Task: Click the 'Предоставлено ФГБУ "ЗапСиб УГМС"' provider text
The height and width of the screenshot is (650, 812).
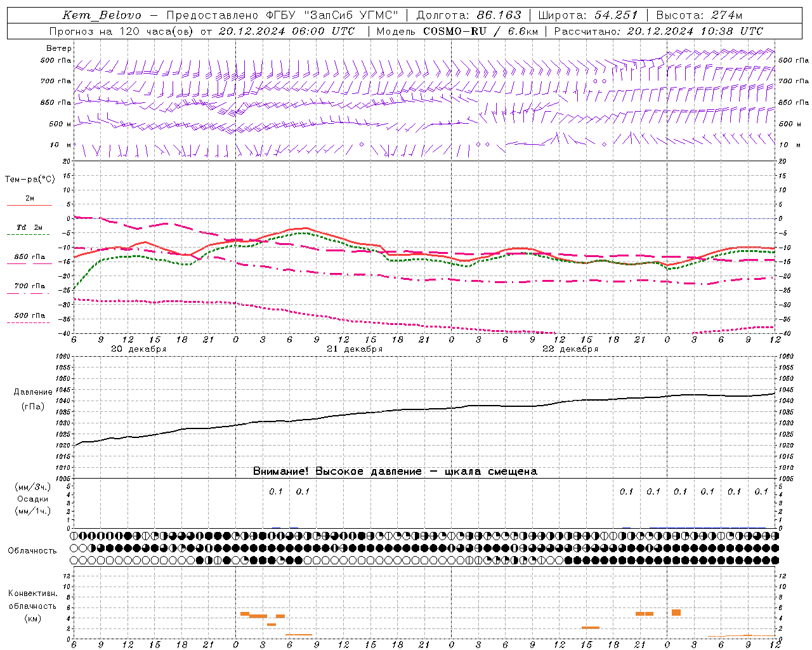Action: click(282, 15)
